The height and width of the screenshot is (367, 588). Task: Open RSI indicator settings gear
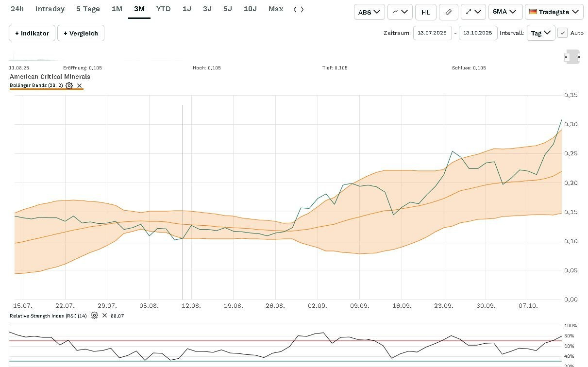pos(94,316)
